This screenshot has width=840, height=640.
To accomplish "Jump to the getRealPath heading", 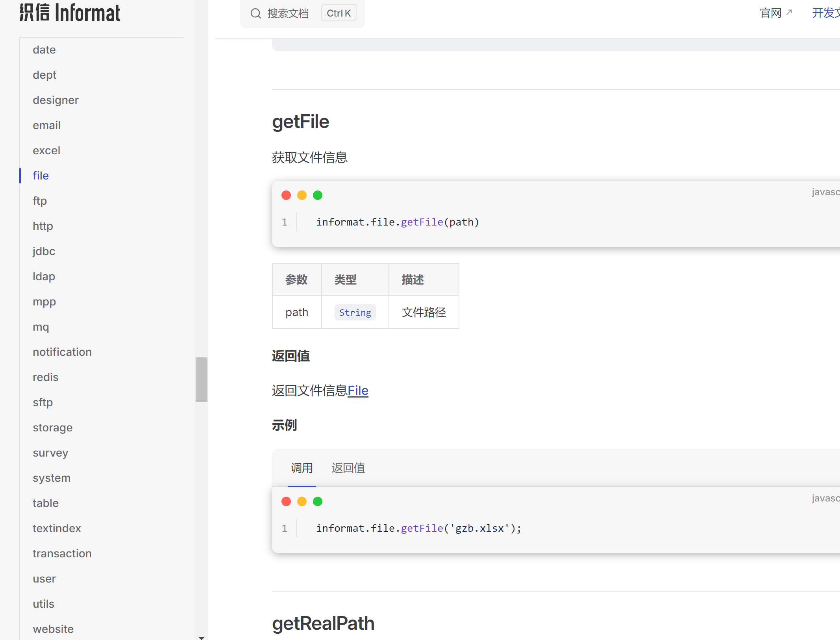I will pyautogui.click(x=323, y=623).
